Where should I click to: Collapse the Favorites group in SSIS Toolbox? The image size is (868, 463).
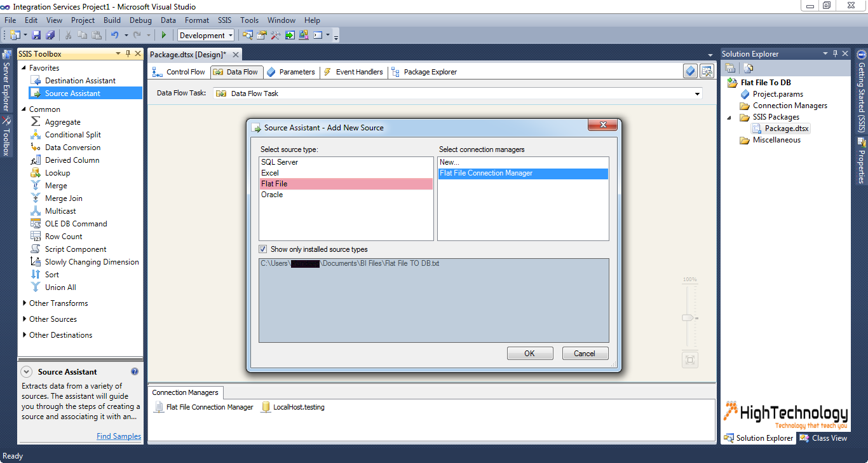pos(24,68)
